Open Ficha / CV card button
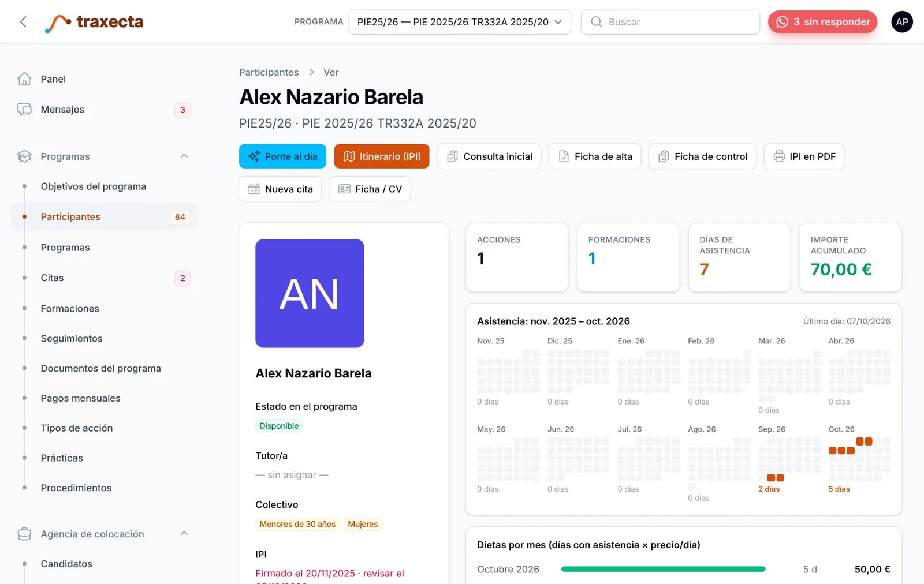The height and width of the screenshot is (584, 924). point(370,189)
